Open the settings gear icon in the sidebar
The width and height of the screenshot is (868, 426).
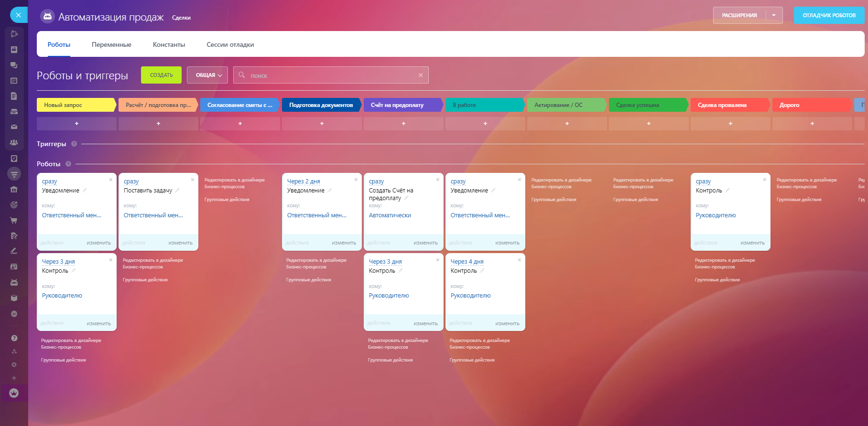tap(14, 365)
